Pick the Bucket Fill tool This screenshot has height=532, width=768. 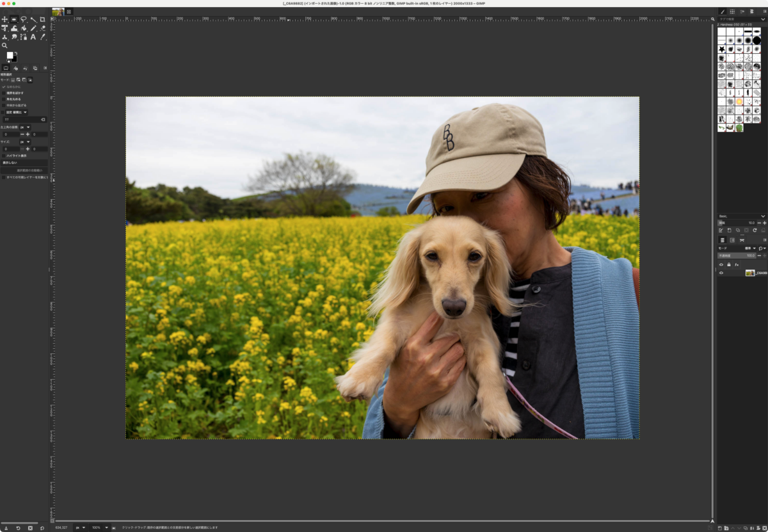point(24,28)
